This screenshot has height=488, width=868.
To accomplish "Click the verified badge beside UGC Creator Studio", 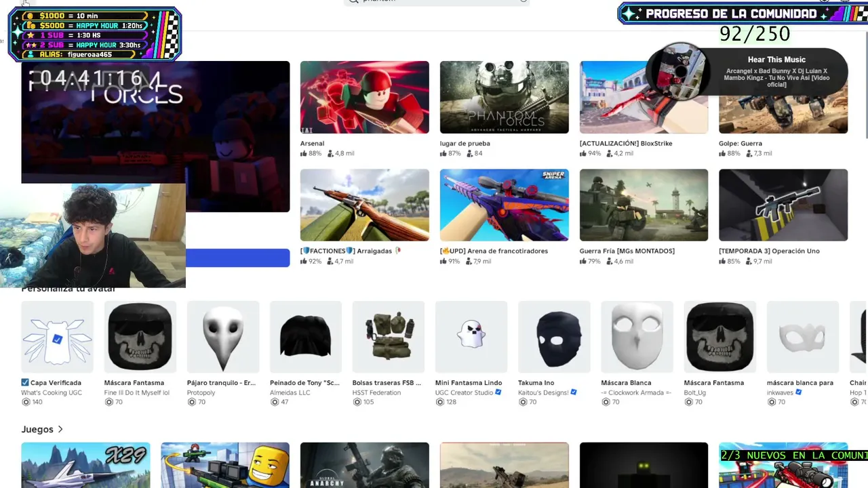I will coord(498,392).
